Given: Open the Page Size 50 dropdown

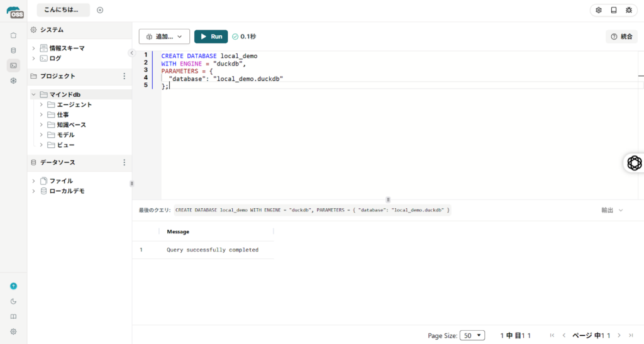Looking at the screenshot, I should (x=472, y=335).
